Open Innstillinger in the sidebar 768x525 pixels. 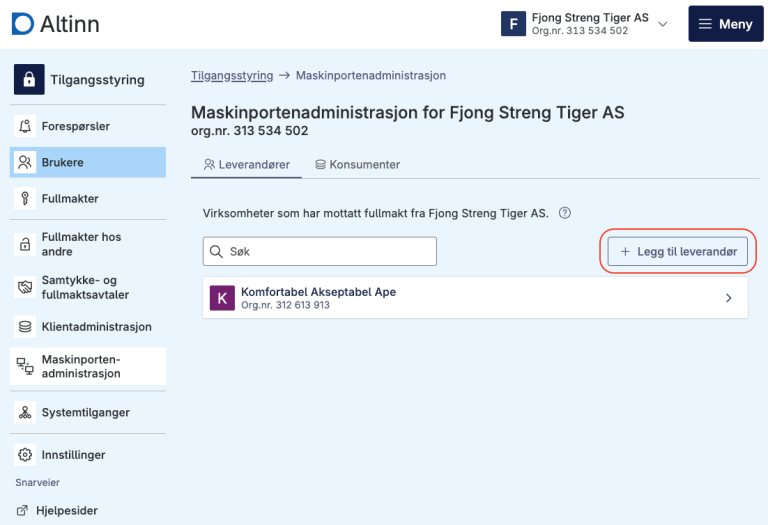[88, 454]
